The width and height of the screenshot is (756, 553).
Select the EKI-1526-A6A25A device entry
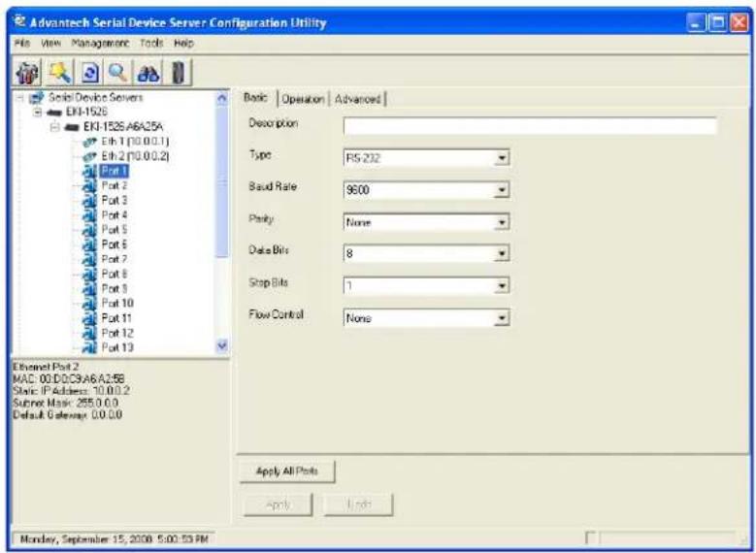(x=123, y=127)
